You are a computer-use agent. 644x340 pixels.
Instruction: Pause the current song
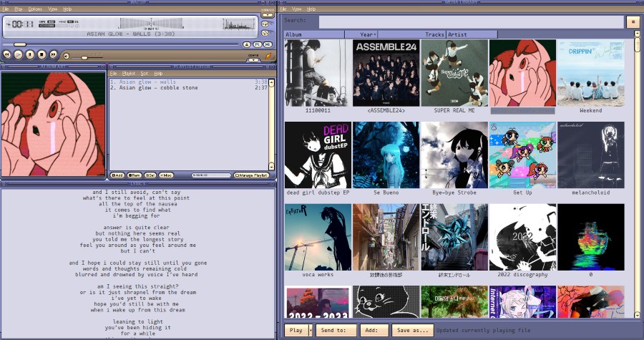[x=30, y=54]
